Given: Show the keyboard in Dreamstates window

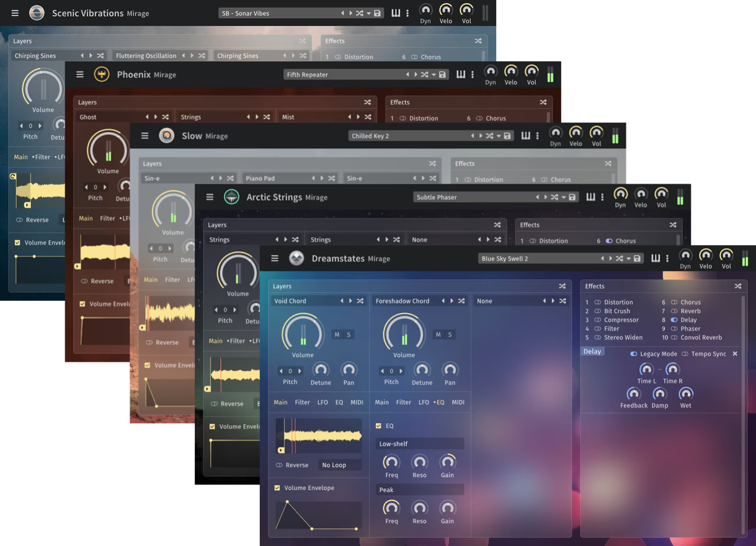Looking at the screenshot, I should 656,259.
